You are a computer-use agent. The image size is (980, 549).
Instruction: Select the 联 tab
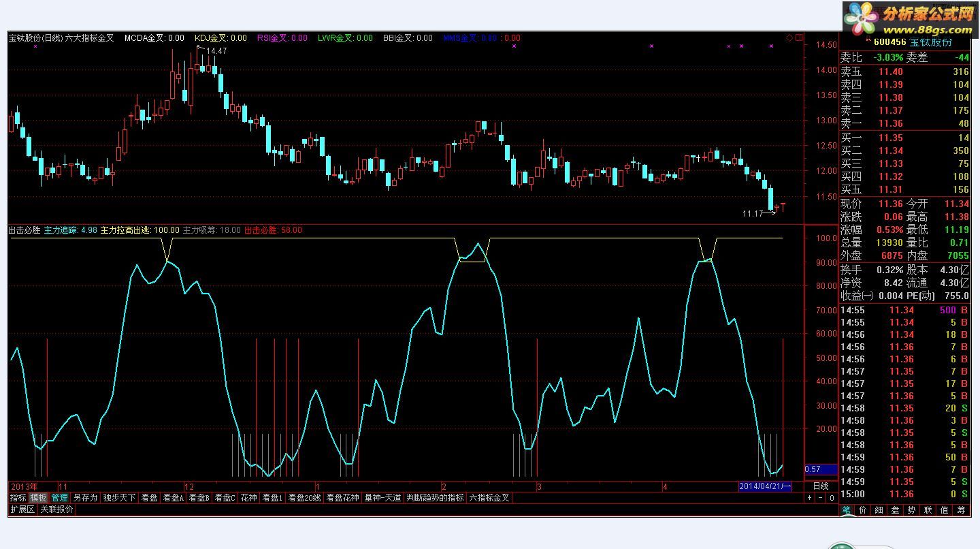[x=928, y=509]
